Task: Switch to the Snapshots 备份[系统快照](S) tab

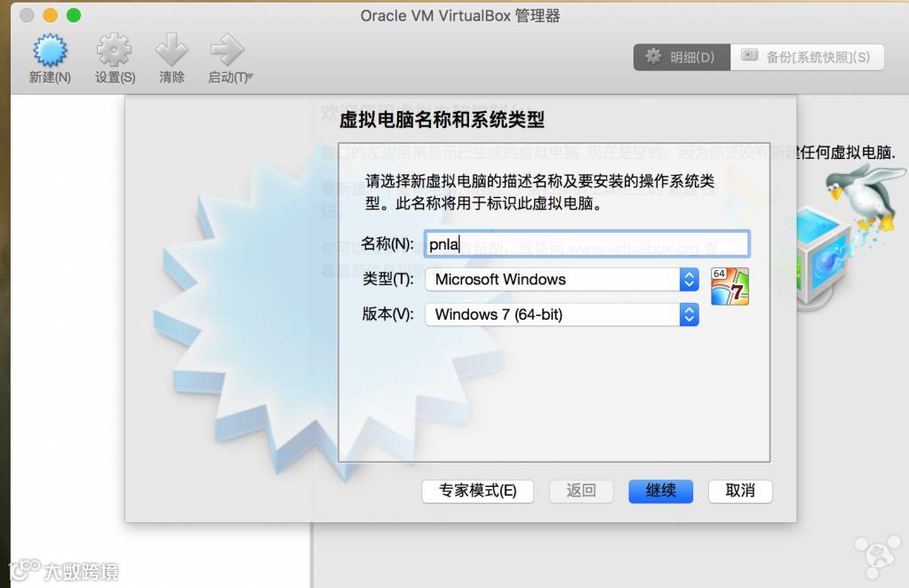Action: [x=808, y=58]
